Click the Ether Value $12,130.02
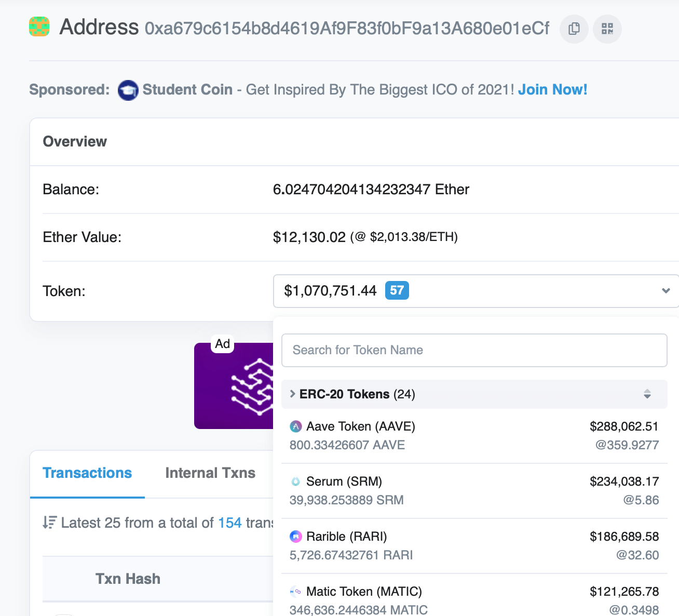Image resolution: width=679 pixels, height=616 pixels. pyautogui.click(x=309, y=237)
